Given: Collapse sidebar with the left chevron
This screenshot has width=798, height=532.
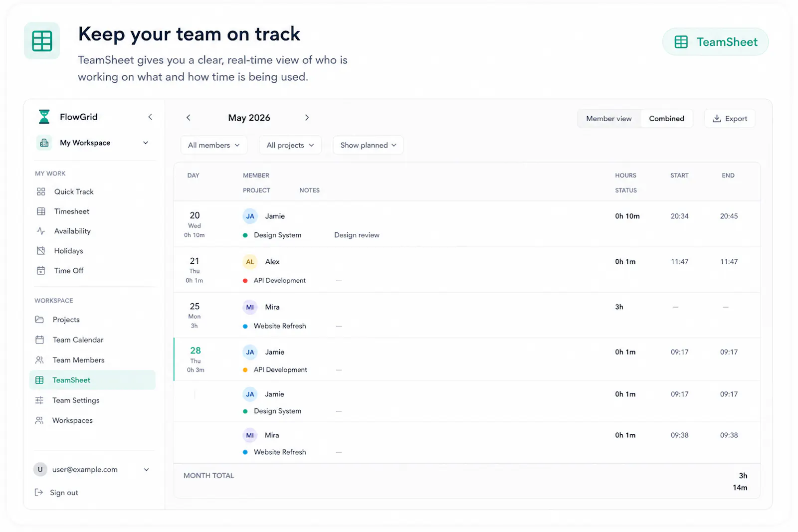Looking at the screenshot, I should 150,117.
